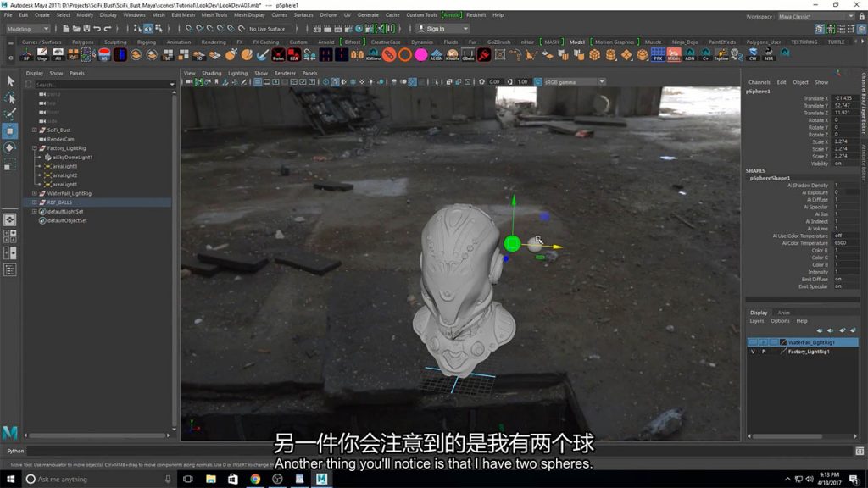The image size is (868, 488).
Task: Toggle visibility V of Factory_LightRig1 layer
Action: tap(753, 352)
